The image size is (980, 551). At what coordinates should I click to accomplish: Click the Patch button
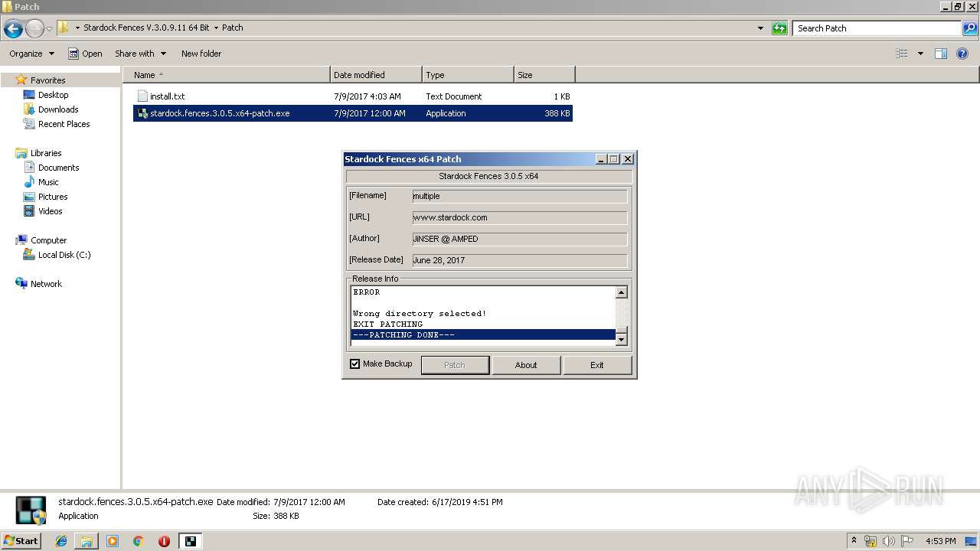coord(455,365)
